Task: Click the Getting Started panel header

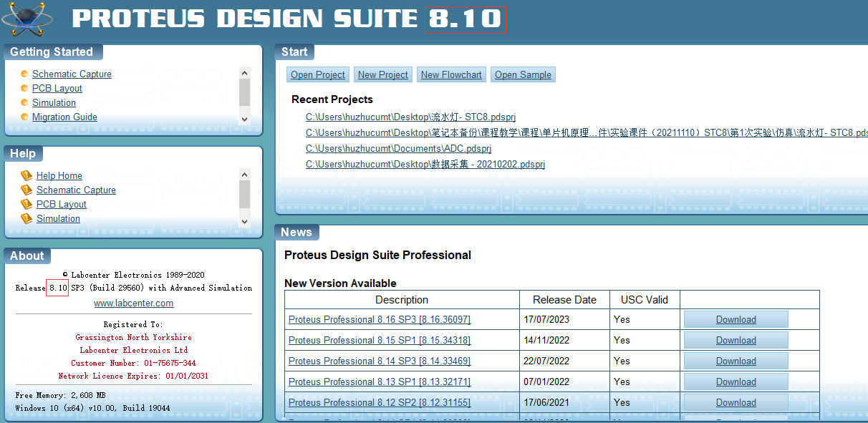Action: (x=53, y=52)
